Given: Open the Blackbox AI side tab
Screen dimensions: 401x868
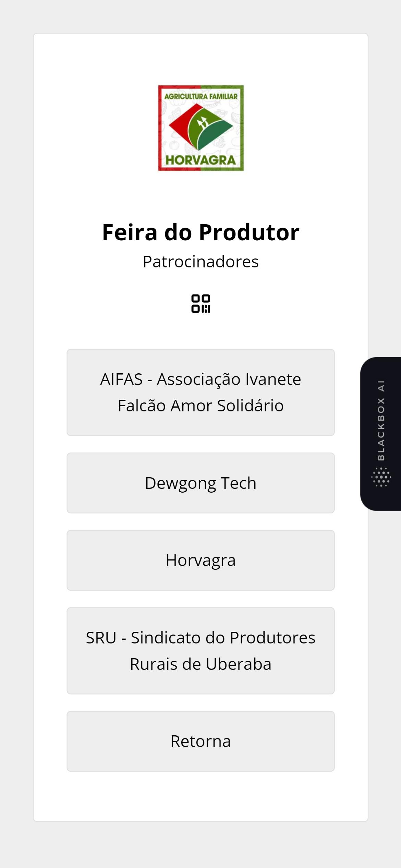Looking at the screenshot, I should (x=381, y=434).
